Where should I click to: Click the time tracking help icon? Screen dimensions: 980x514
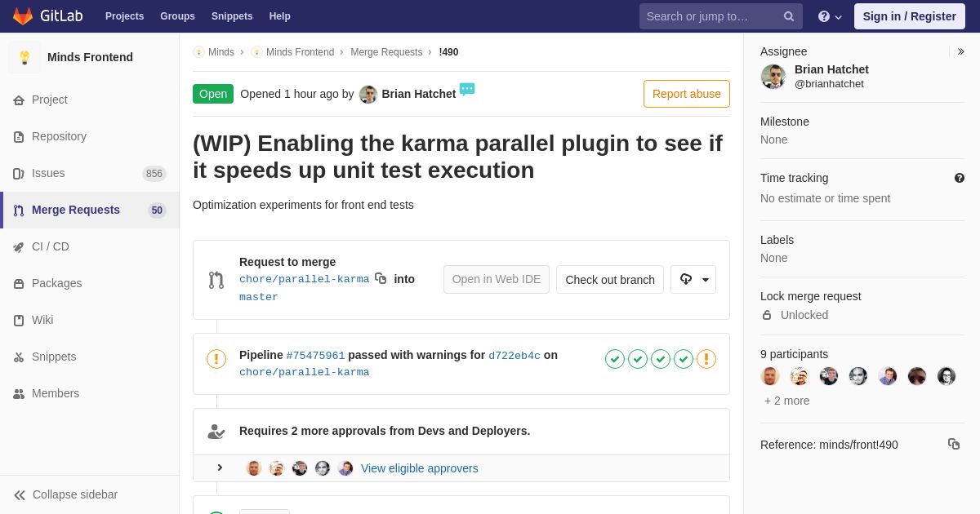point(960,178)
